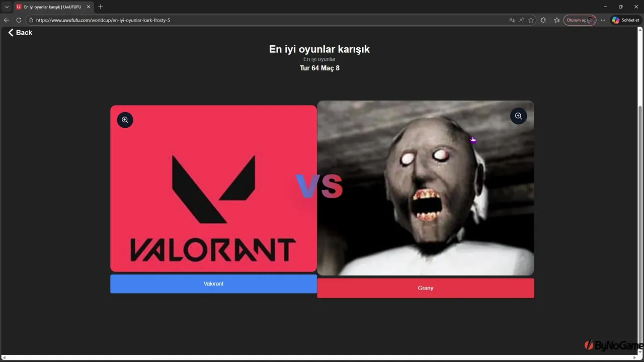Open browser settings and more menu

(603, 20)
